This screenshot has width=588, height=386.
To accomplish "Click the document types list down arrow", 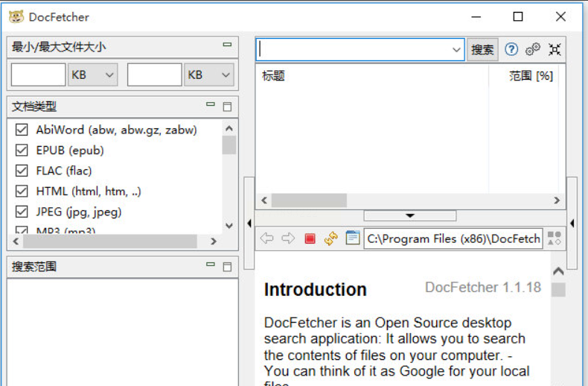I will pyautogui.click(x=229, y=226).
